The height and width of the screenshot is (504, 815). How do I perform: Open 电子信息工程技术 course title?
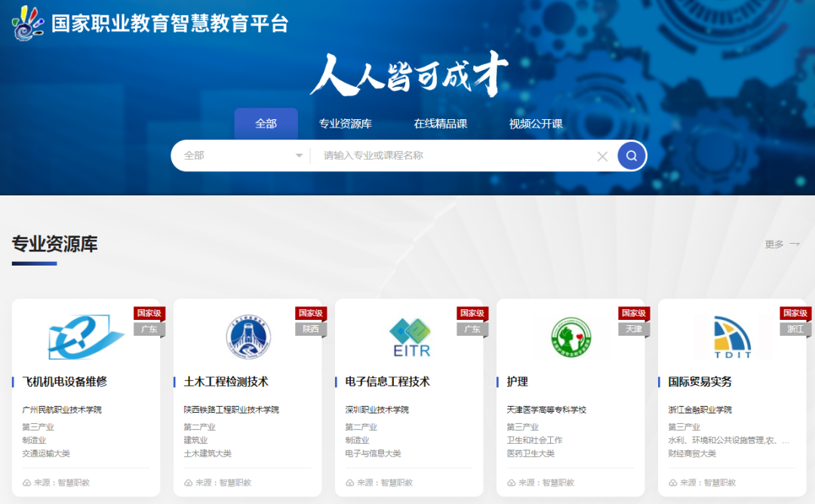(387, 382)
